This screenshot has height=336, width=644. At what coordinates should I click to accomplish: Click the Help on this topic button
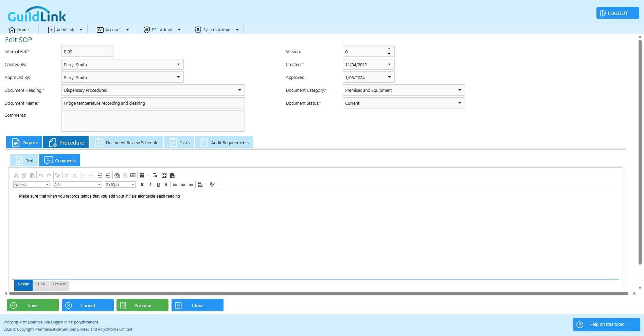(607, 324)
